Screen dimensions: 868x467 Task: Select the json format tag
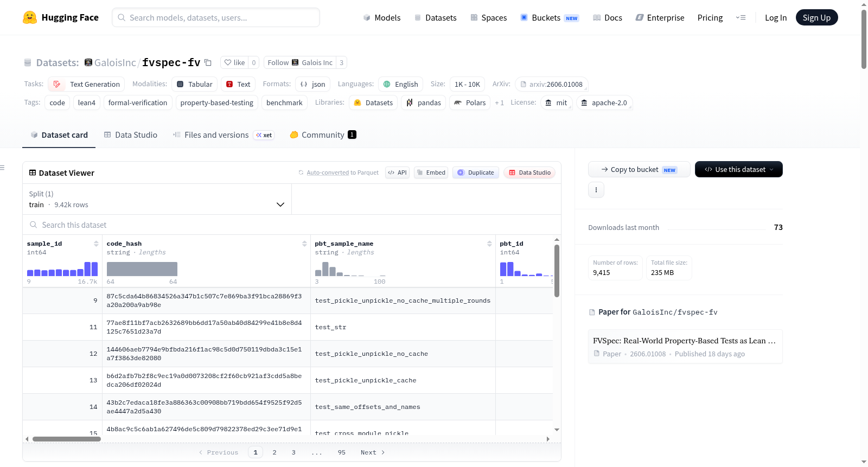[x=313, y=84]
